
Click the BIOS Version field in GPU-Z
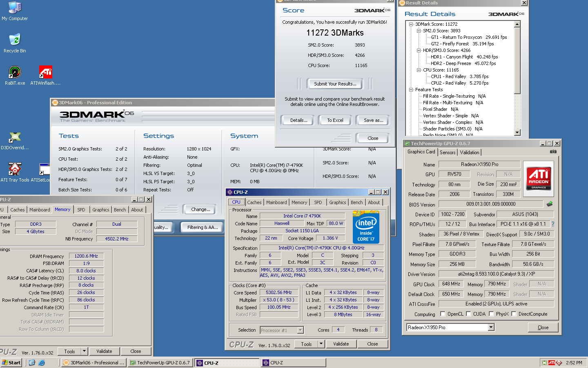pos(491,204)
